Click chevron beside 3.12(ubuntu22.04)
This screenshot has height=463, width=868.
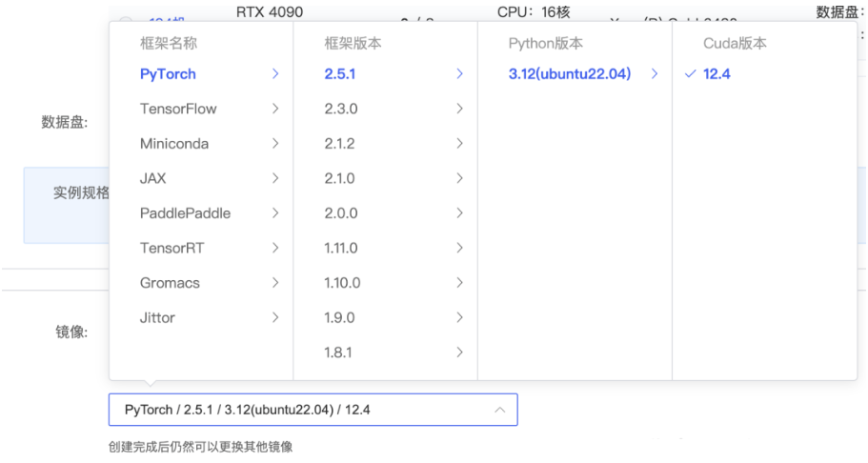655,73
